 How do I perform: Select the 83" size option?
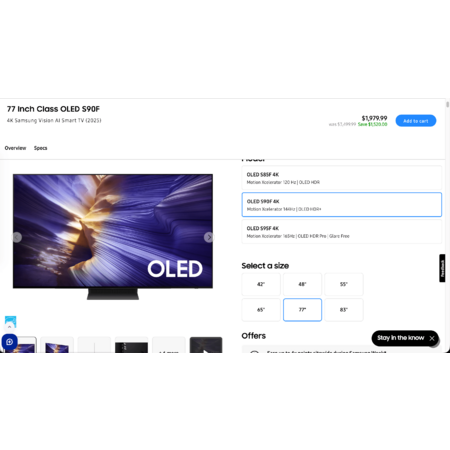tap(344, 310)
